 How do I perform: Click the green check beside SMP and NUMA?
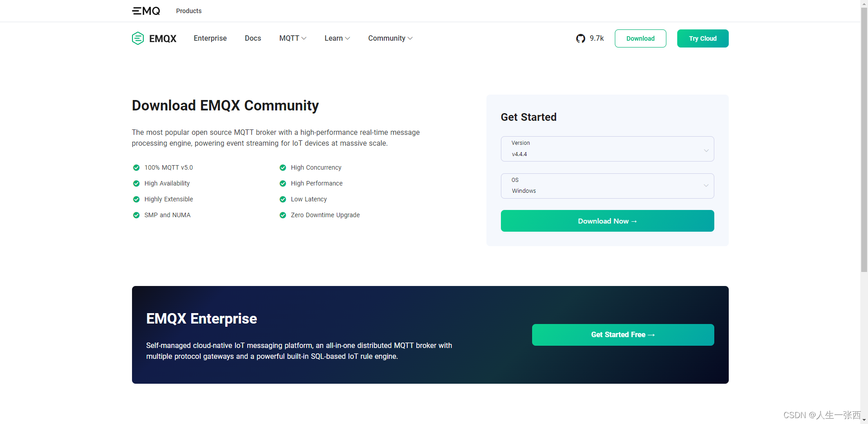pyautogui.click(x=136, y=215)
